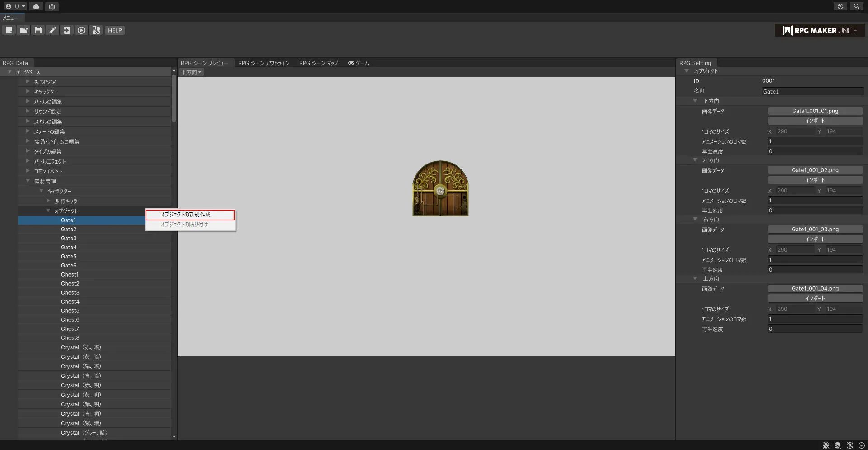The height and width of the screenshot is (450, 868).
Task: Open undo history clock icon
Action: (x=840, y=6)
